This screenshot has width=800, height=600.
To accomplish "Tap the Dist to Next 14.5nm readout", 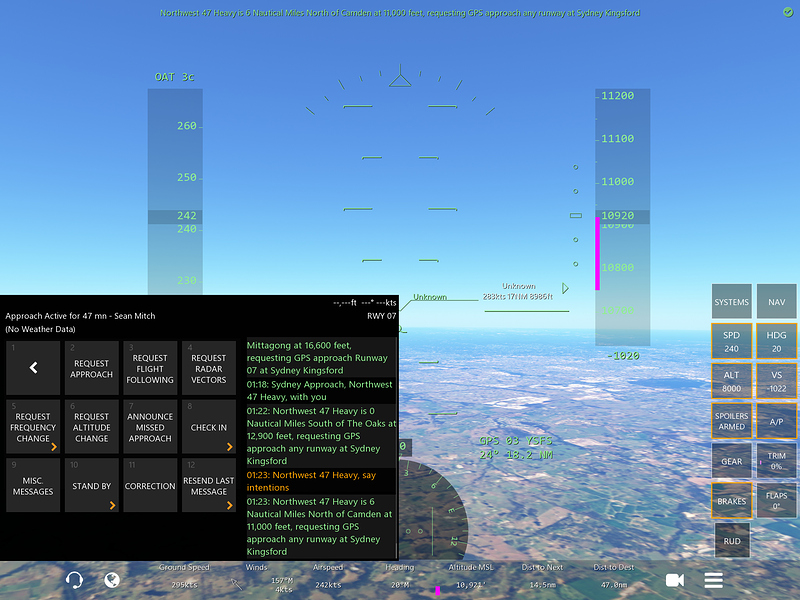I will (x=542, y=576).
